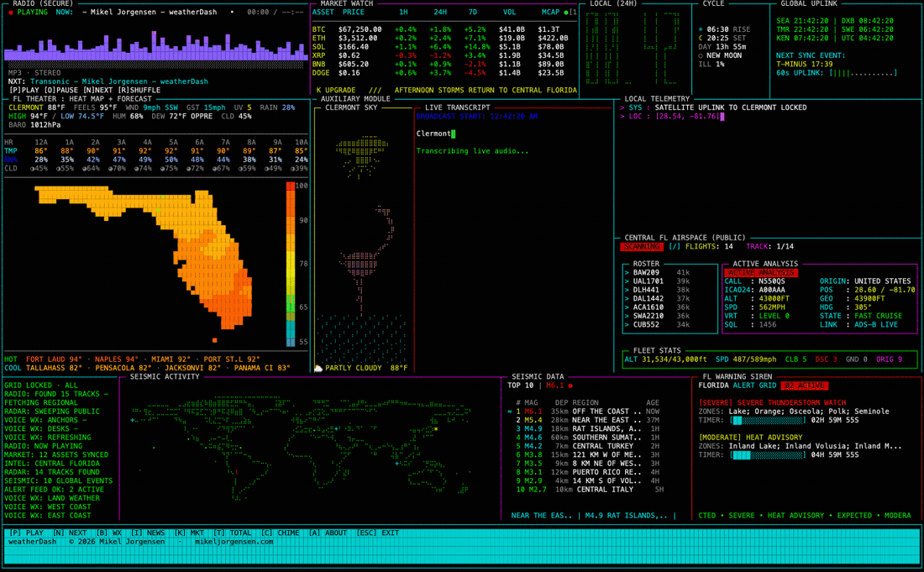Click the partly cloudy weather icon
The image size is (924, 572).
(318, 368)
